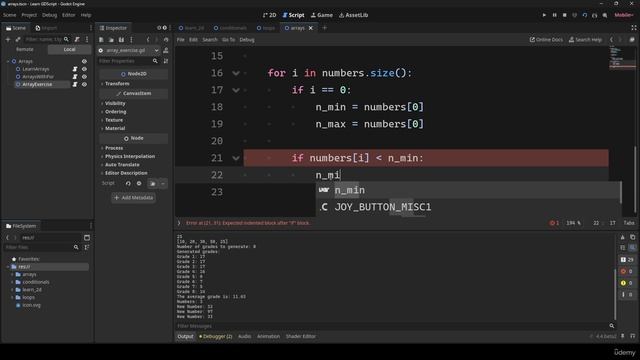
Task: Create new resource in Inspector
Action: pyautogui.click(x=101, y=40)
